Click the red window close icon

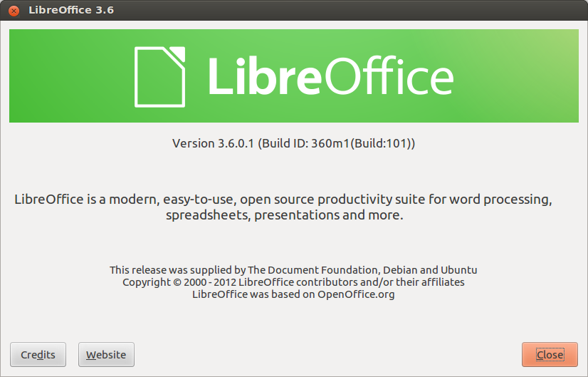14,11
